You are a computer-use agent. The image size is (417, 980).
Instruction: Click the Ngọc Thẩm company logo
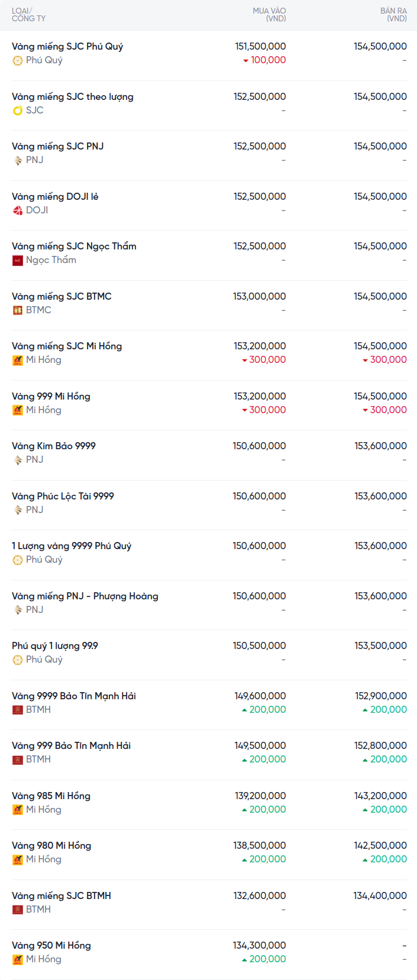(18, 260)
